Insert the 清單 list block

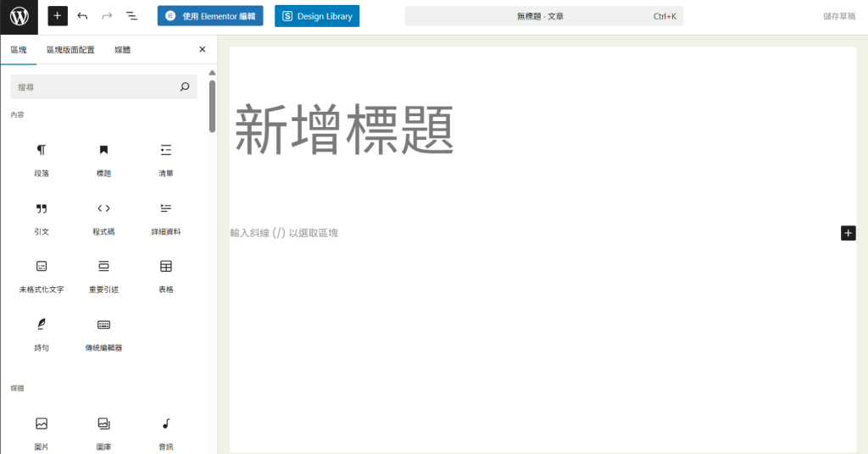[x=166, y=158]
